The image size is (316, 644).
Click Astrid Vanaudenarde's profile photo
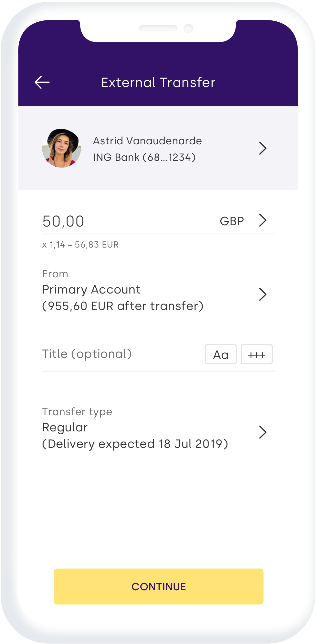(x=61, y=148)
